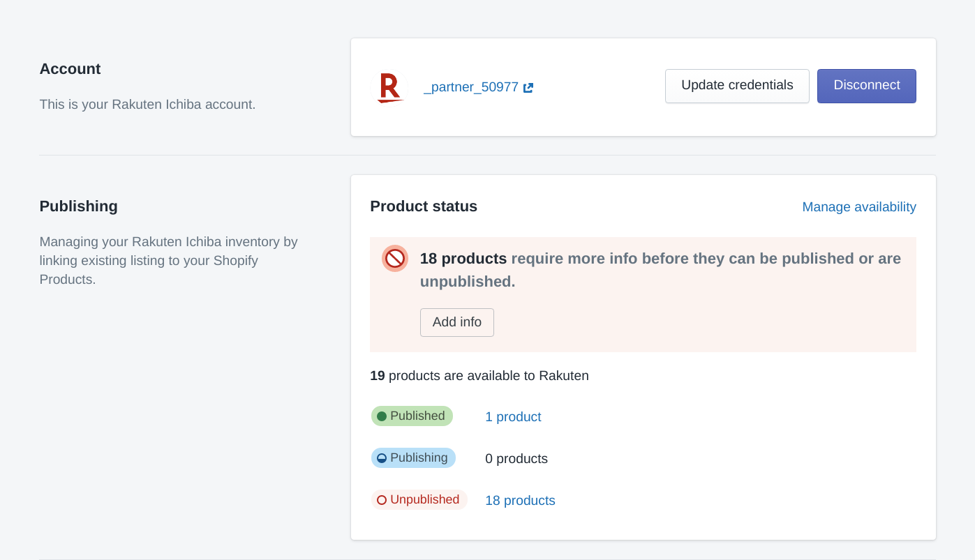Open the 18 products unpublished link

pyautogui.click(x=520, y=501)
